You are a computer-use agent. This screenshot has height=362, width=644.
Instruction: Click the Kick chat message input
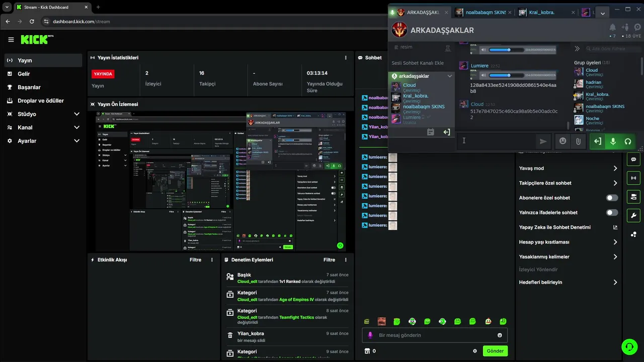click(435, 335)
